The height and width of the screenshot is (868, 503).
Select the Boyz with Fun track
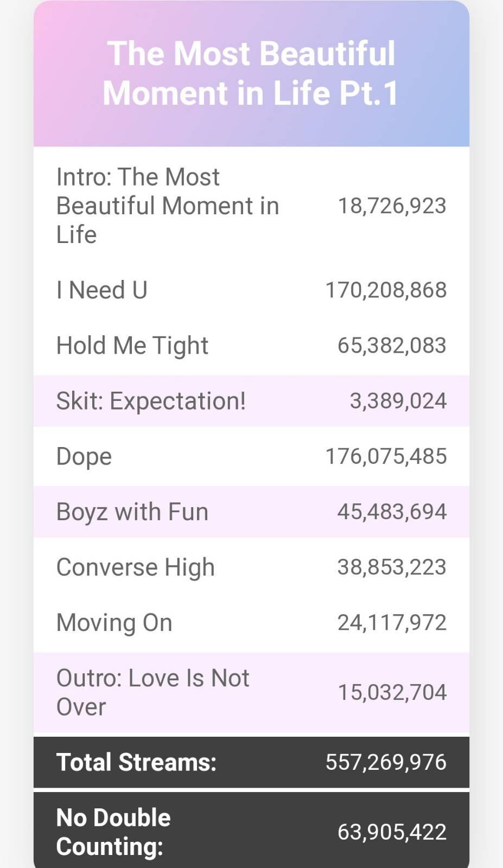[132, 512]
